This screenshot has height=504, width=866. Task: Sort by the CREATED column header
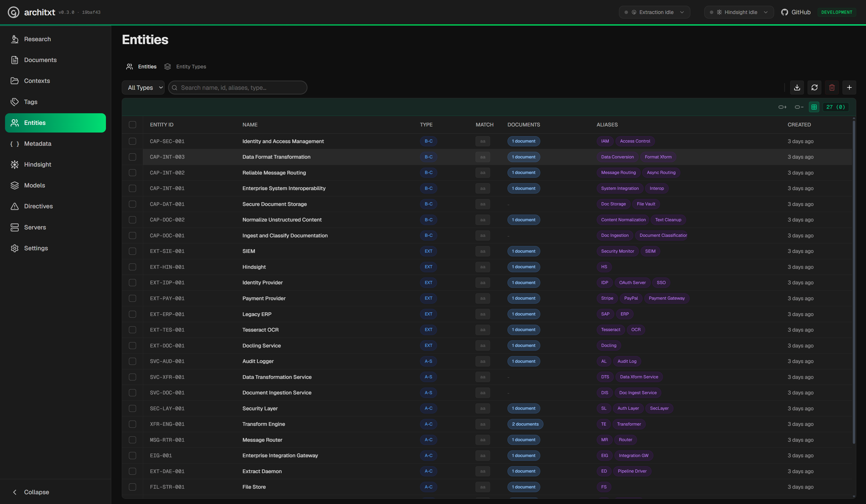799,125
